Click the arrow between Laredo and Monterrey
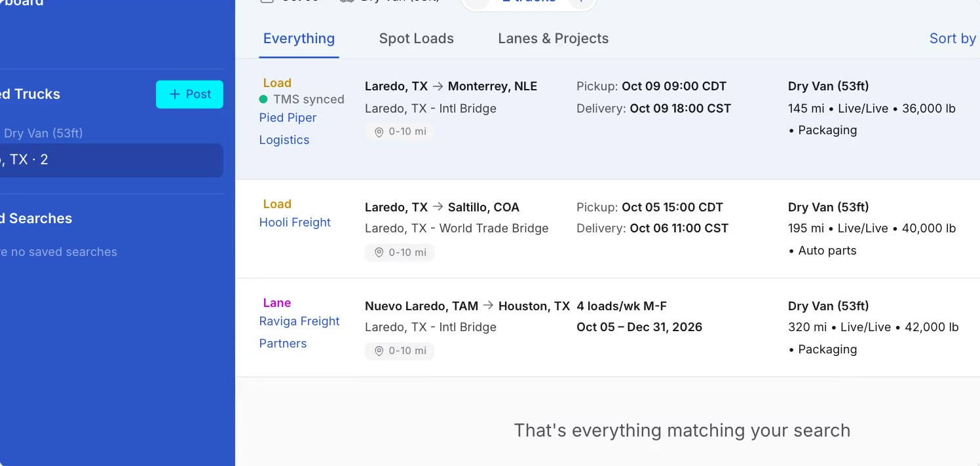 438,86
